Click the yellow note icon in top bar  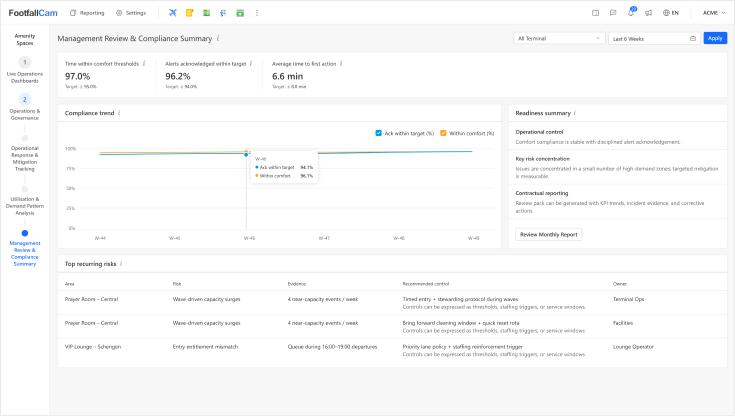(x=189, y=13)
